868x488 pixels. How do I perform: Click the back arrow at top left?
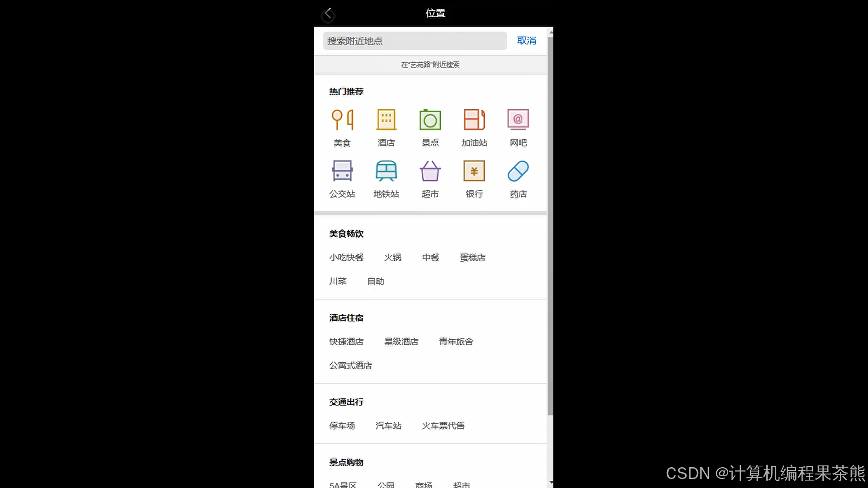[x=328, y=14]
